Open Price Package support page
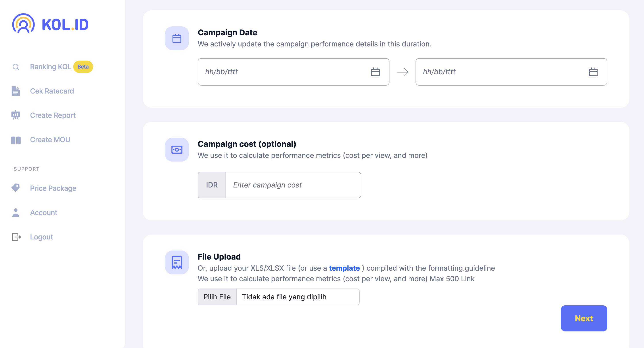Screen dimensions: 644x348 point(53,188)
